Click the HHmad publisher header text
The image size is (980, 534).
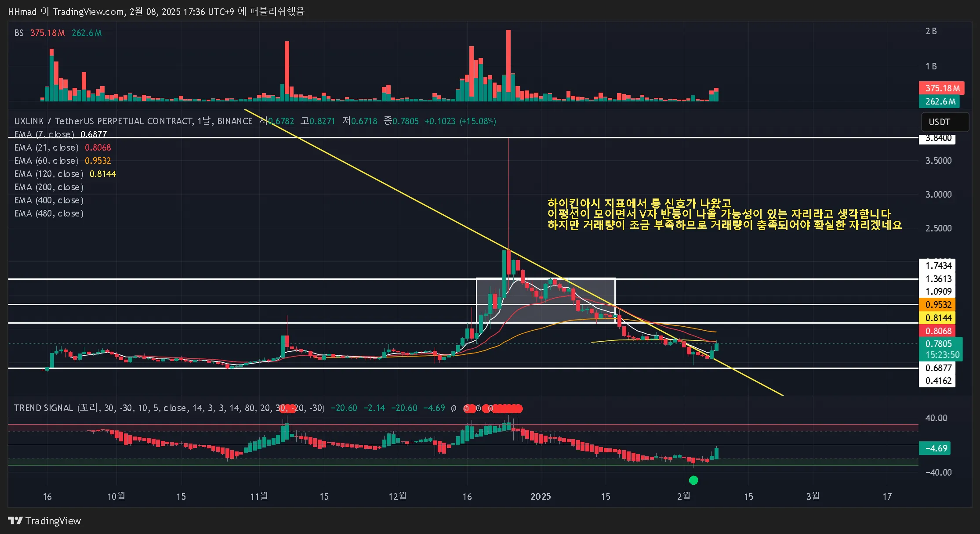[x=156, y=11]
